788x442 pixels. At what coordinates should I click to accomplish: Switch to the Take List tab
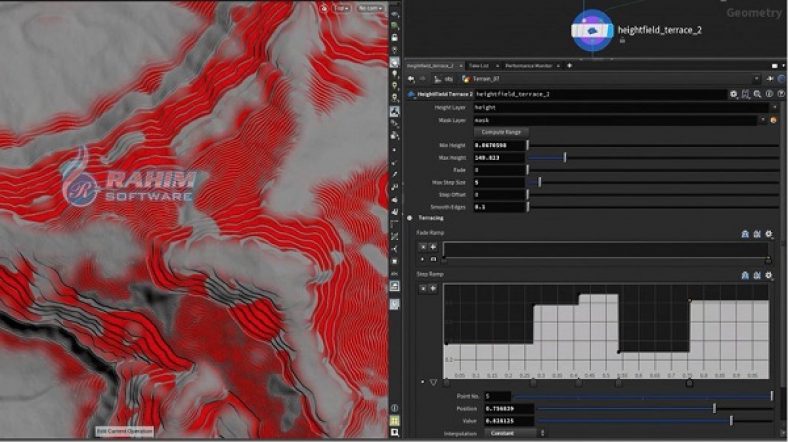[x=478, y=65]
